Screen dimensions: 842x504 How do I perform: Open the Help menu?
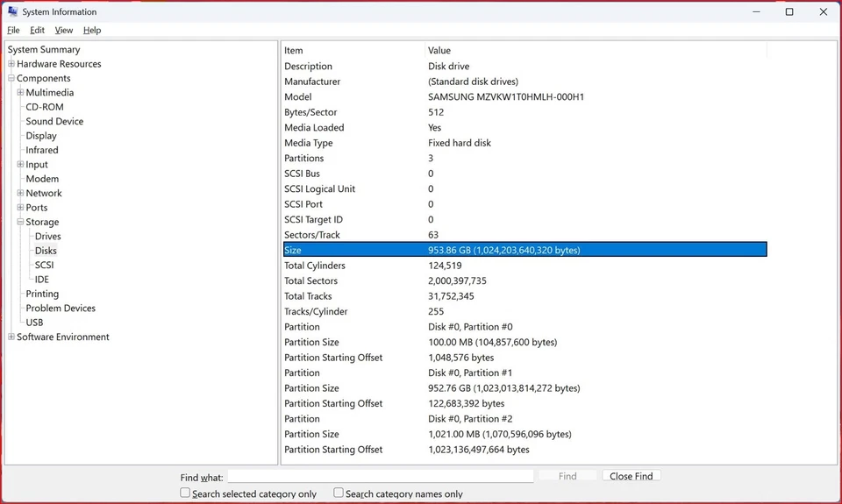click(x=92, y=30)
